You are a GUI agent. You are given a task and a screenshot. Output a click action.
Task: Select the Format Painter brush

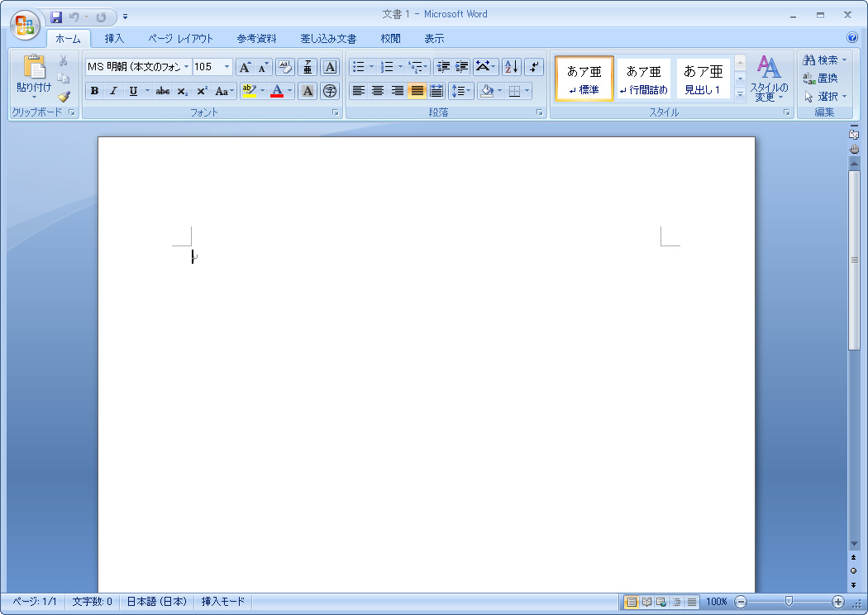click(64, 97)
